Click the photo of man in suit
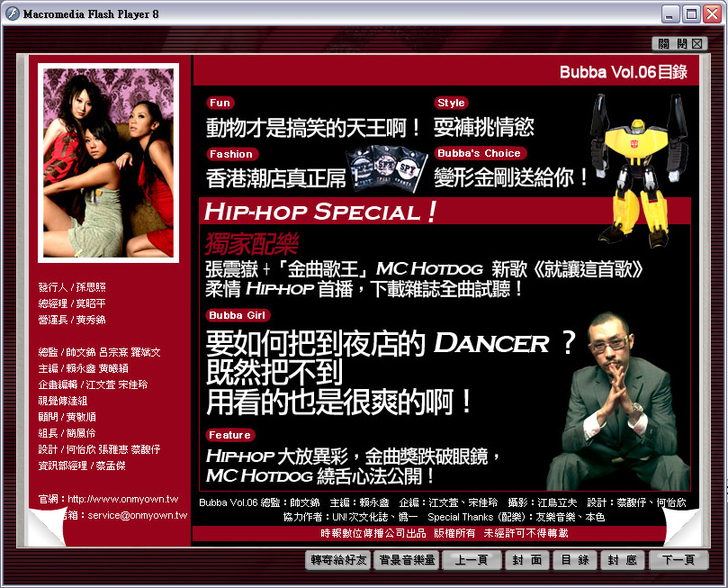Image resolution: width=728 pixels, height=588 pixels. point(618,402)
